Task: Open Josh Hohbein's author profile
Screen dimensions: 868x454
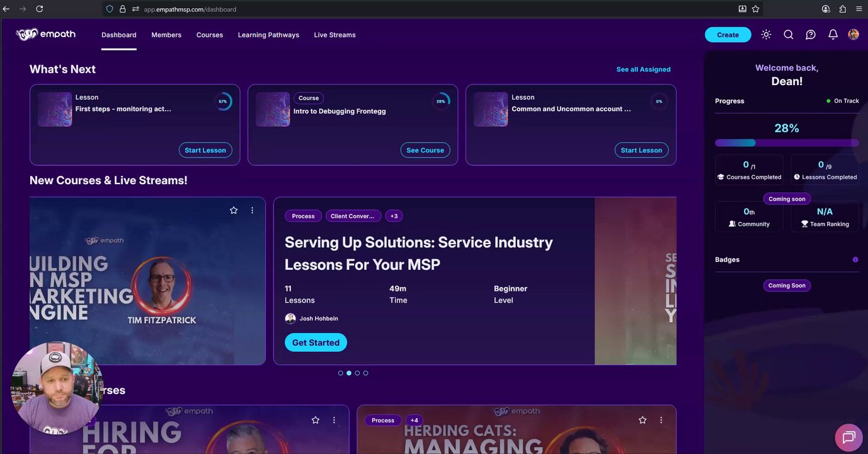Action: 312,318
